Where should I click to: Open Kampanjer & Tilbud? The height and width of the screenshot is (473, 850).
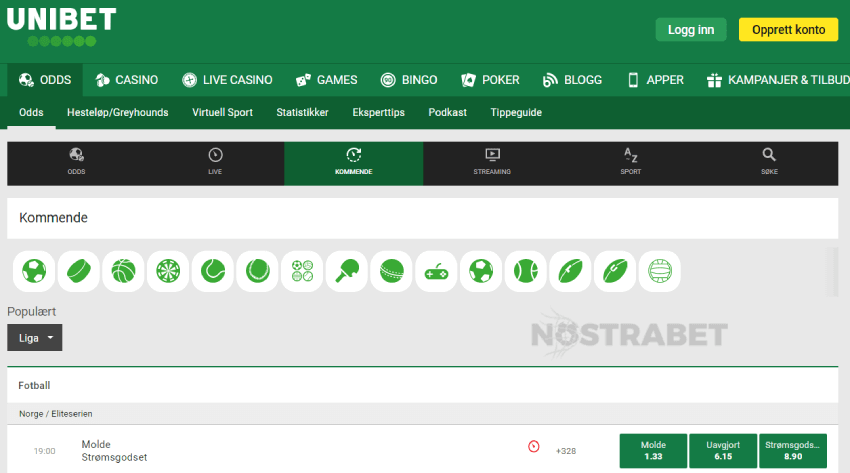click(778, 80)
